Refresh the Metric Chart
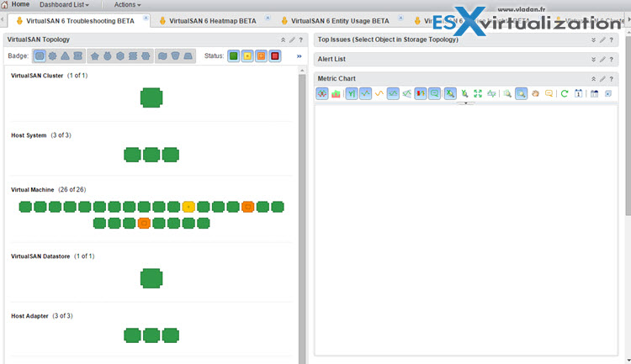Screen dimensions: 631x364 [x=565, y=93]
